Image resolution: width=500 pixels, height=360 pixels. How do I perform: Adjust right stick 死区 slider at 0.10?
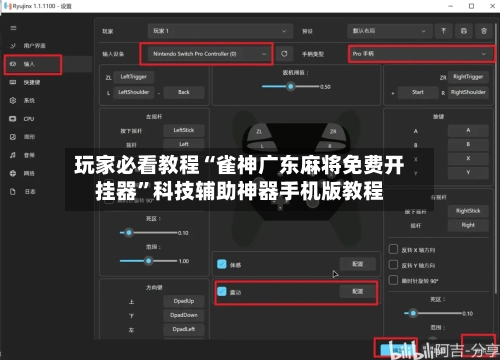coord(413,313)
